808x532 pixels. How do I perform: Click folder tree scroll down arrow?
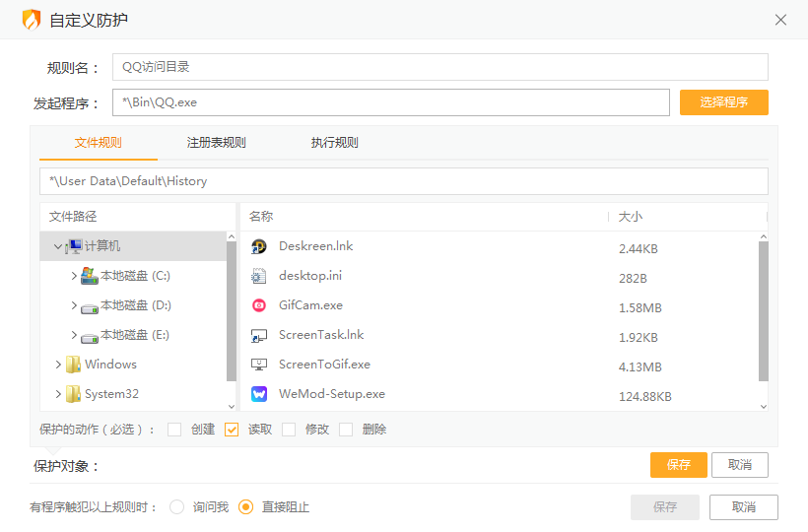point(232,406)
